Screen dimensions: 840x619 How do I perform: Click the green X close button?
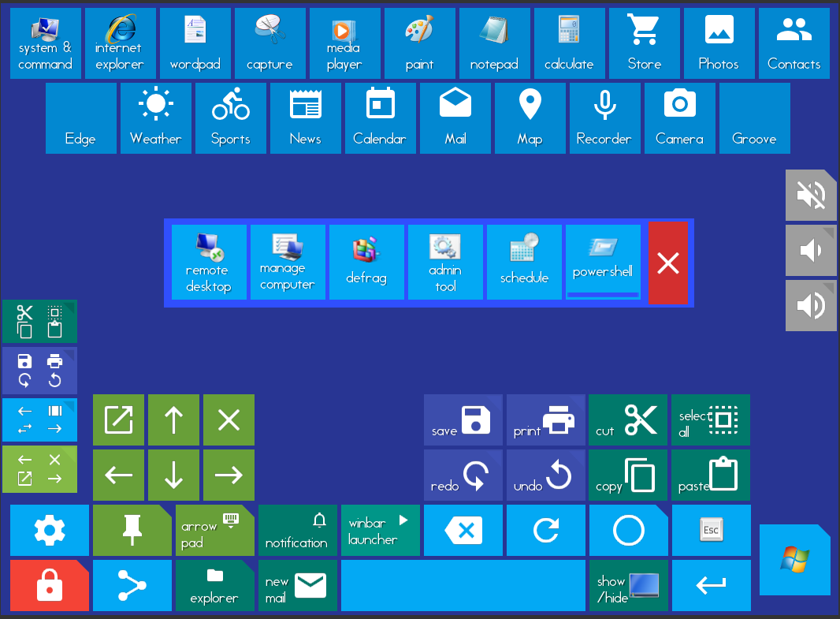(229, 420)
